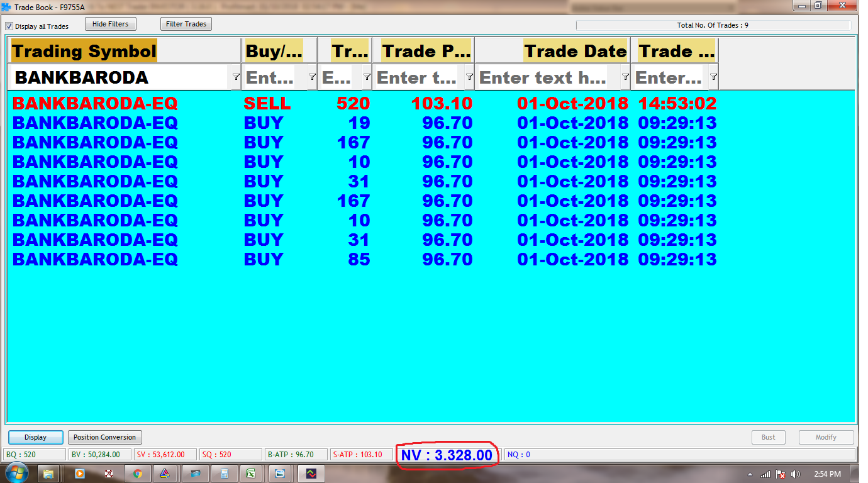Screen dimensions: 868x483
Task: Show hidden system tray icons
Action: [750, 474]
